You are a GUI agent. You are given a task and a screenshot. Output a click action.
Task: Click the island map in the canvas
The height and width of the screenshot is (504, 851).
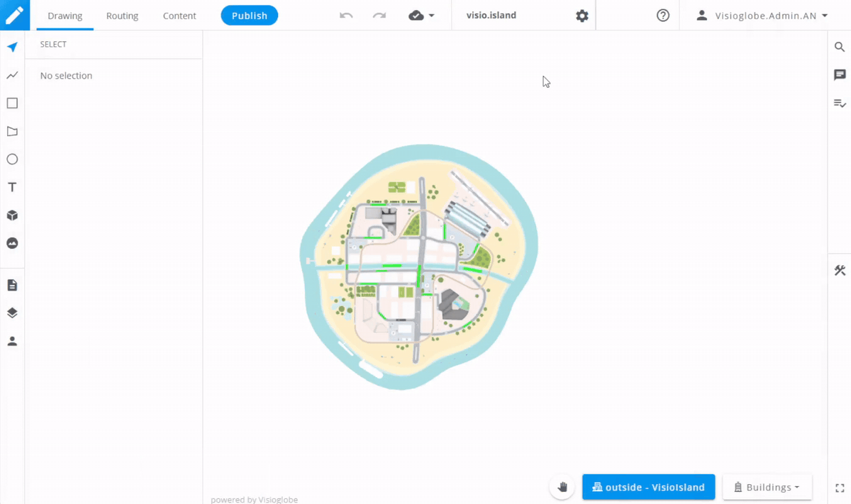[419, 267]
